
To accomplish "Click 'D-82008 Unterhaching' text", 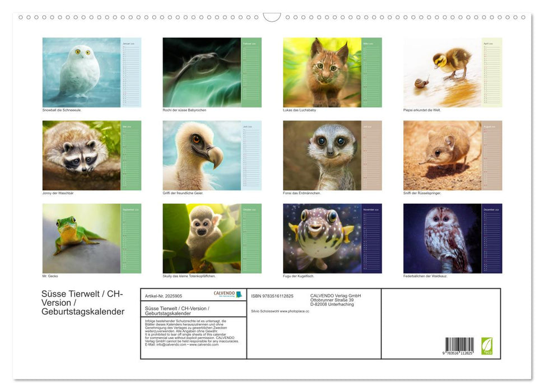I will click(332, 304).
